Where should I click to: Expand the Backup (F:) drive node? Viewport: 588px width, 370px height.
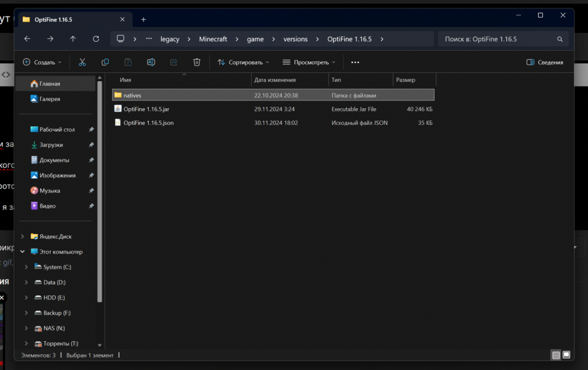26,313
